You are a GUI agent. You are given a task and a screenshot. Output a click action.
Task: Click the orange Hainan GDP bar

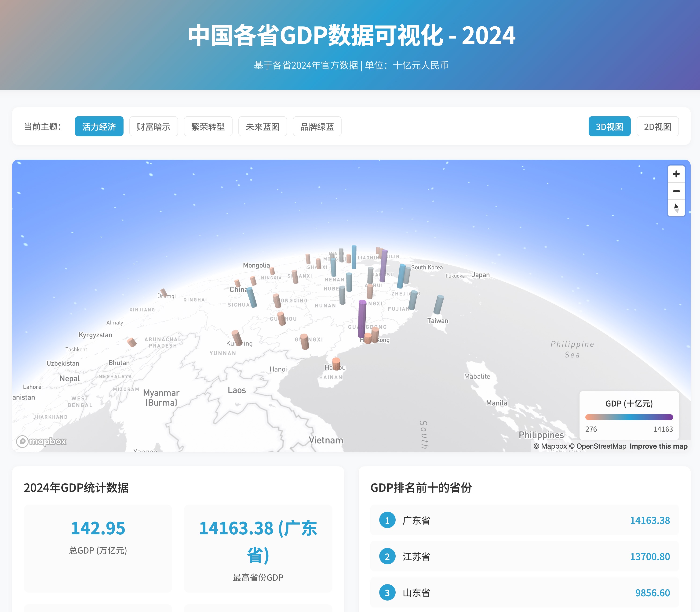(336, 364)
